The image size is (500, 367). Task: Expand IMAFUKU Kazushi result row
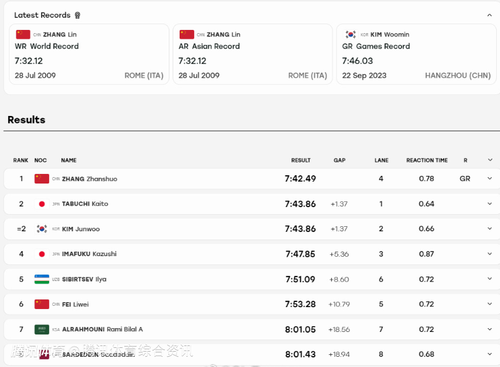click(489, 254)
